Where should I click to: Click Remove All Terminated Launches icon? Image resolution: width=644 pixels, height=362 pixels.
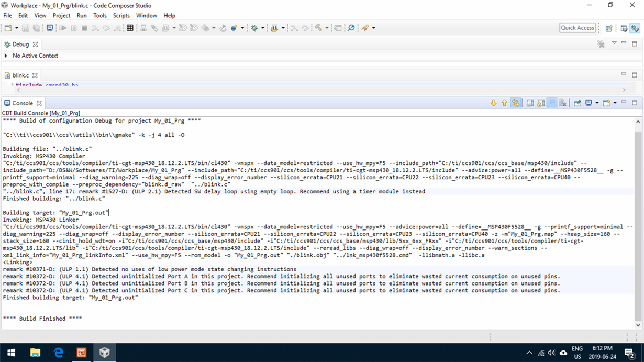pos(601,44)
